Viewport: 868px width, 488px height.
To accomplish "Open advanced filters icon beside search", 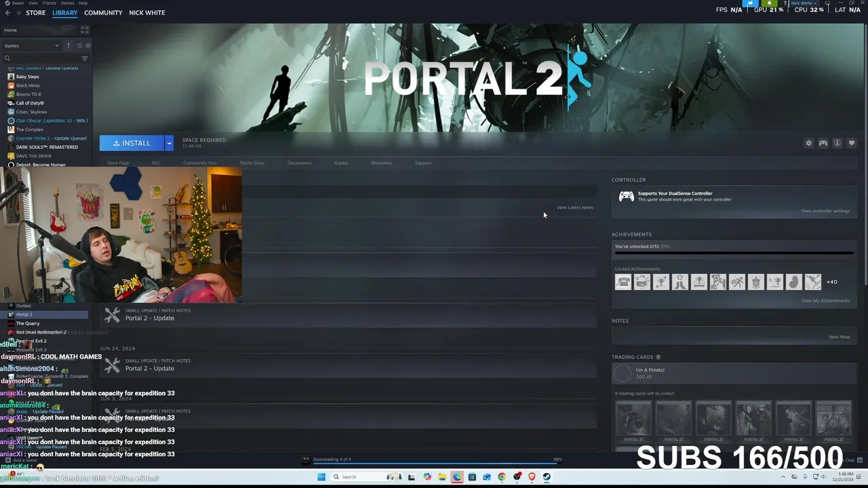I will point(85,58).
